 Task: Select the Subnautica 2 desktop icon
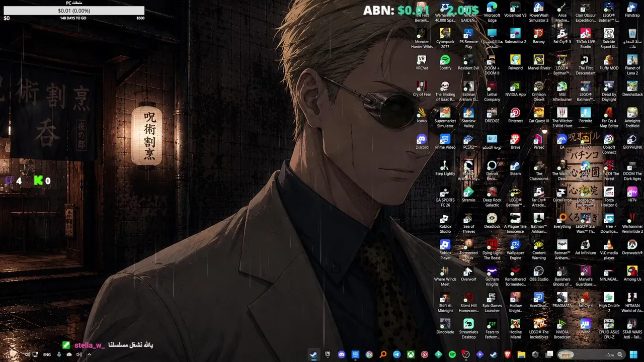pos(515,36)
